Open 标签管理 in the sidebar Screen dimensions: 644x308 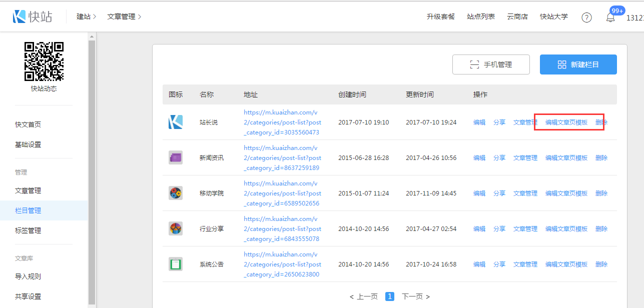(28, 230)
